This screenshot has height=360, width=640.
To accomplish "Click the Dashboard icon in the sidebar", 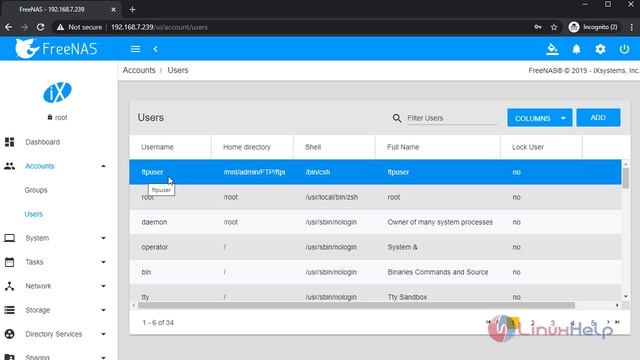I will [x=9, y=142].
